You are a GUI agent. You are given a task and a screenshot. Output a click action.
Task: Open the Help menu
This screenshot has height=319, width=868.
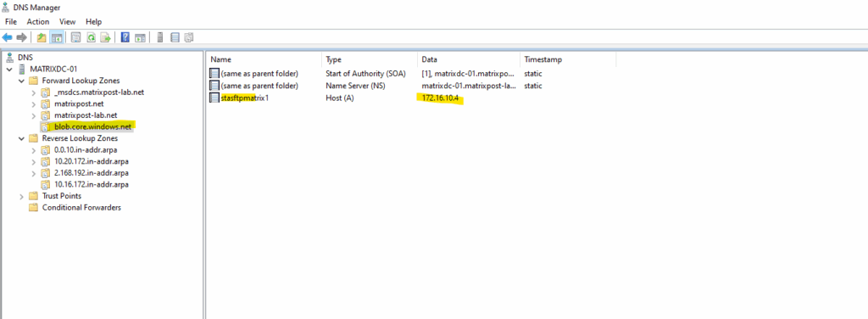pos(93,21)
